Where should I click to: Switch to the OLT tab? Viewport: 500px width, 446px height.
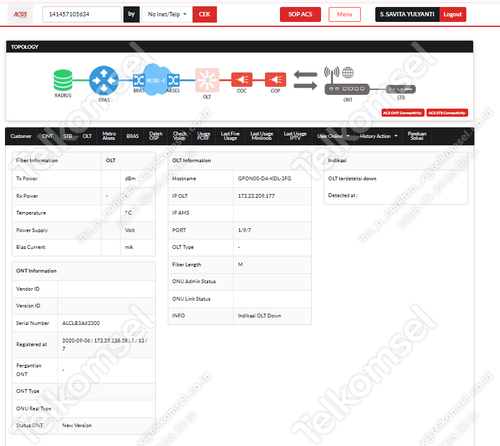tap(87, 136)
